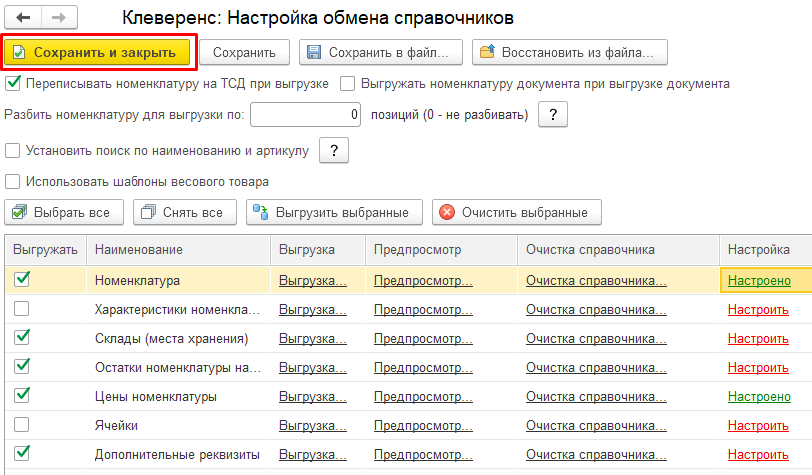This screenshot has height=475, width=812.
Task: Click 'Очистить выбранные' button
Action: pyautogui.click(x=517, y=212)
